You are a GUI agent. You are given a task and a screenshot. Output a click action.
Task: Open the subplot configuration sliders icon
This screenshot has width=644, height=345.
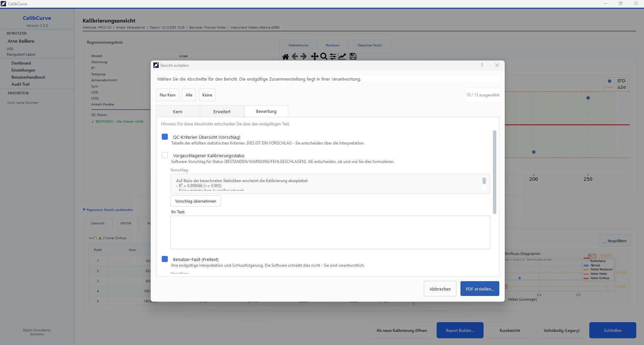[x=333, y=56]
